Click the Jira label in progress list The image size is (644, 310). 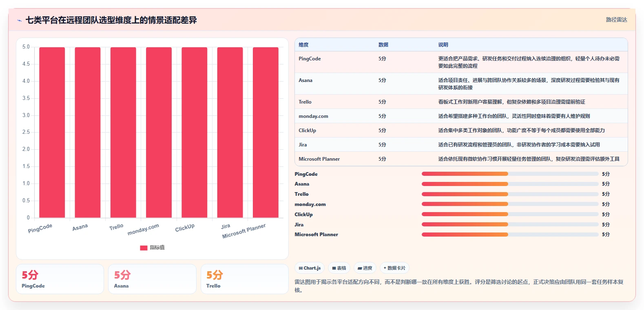(299, 225)
